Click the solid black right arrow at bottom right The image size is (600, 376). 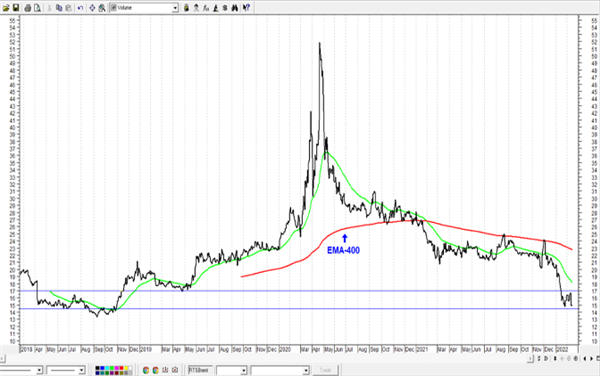tap(592, 358)
